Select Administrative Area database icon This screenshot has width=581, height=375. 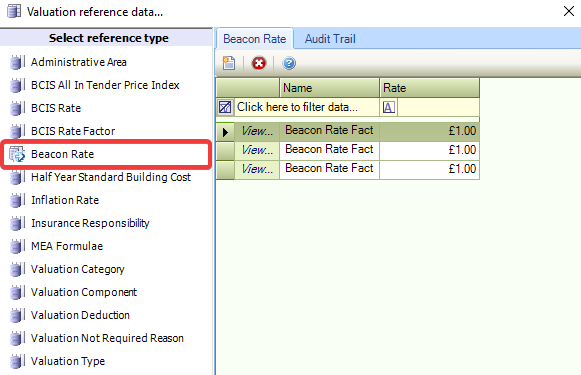point(17,62)
